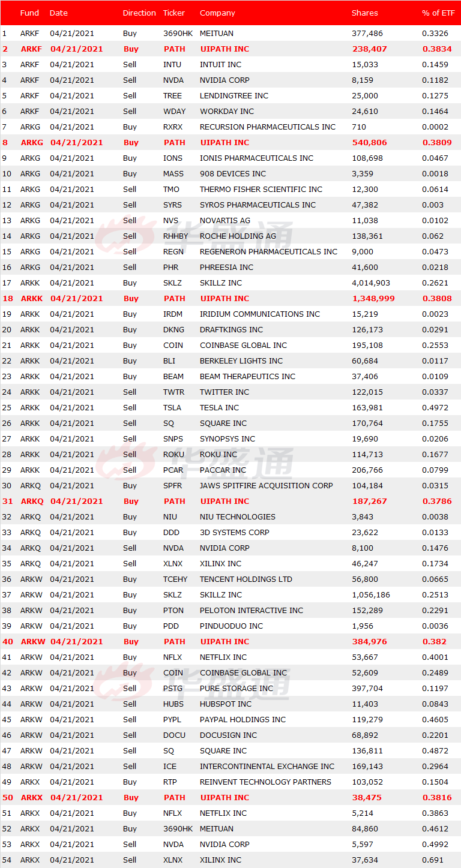Click the TREE ticker cell
461x868 pixels.
(x=173, y=95)
